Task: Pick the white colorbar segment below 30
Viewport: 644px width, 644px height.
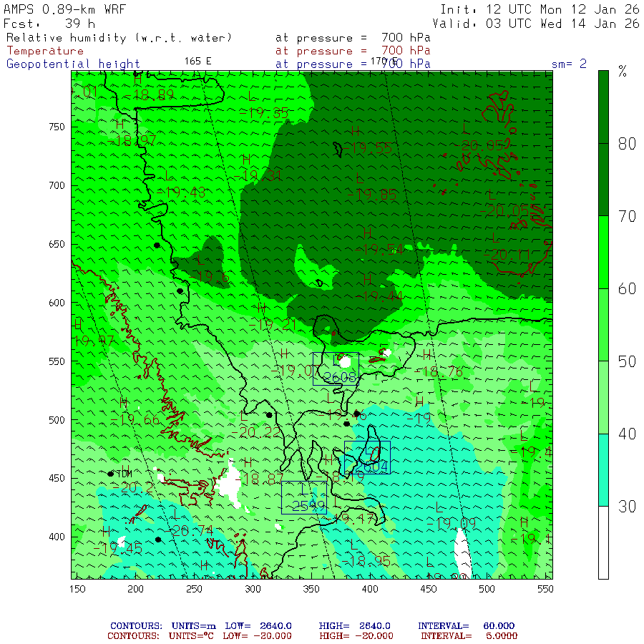Action: click(603, 542)
